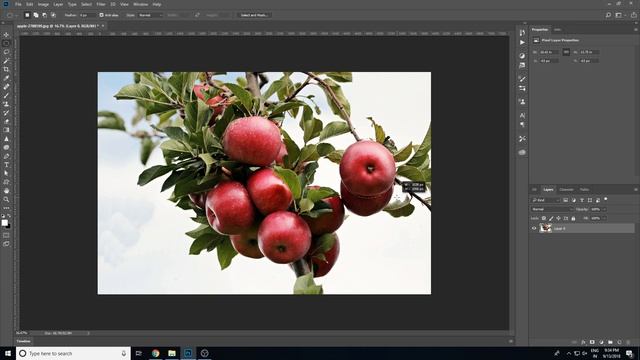Toggle the layer filter on/off switch
This screenshot has height=360, width=640.
point(606,199)
